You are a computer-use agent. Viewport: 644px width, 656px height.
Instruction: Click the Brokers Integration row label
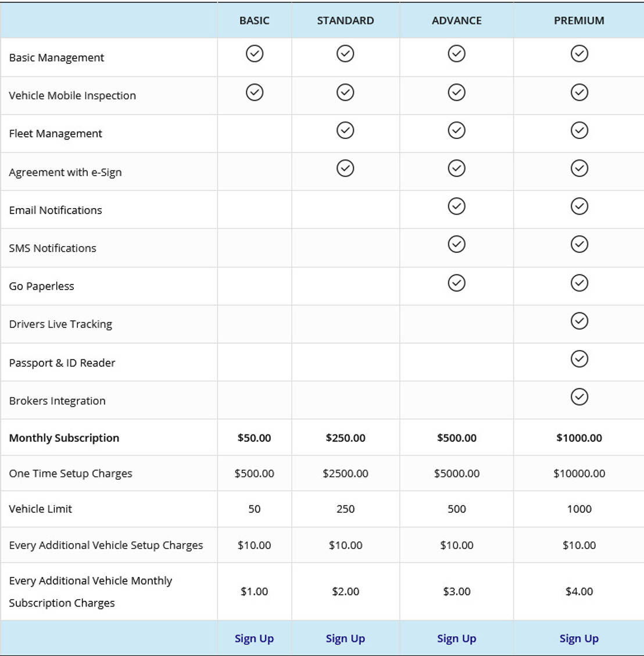coord(58,401)
